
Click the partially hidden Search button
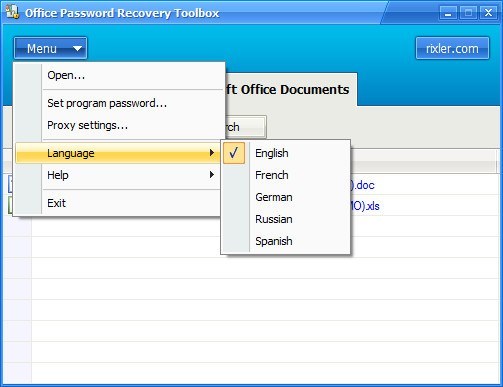[x=246, y=127]
